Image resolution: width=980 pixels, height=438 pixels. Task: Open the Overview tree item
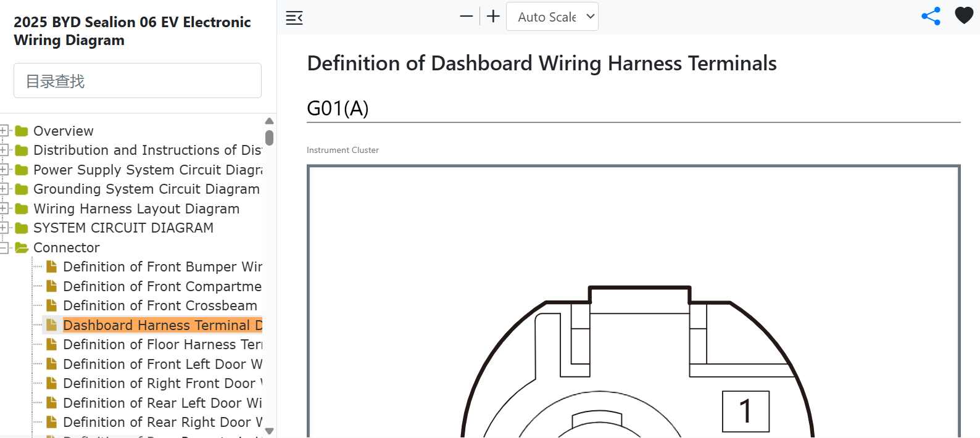point(64,131)
